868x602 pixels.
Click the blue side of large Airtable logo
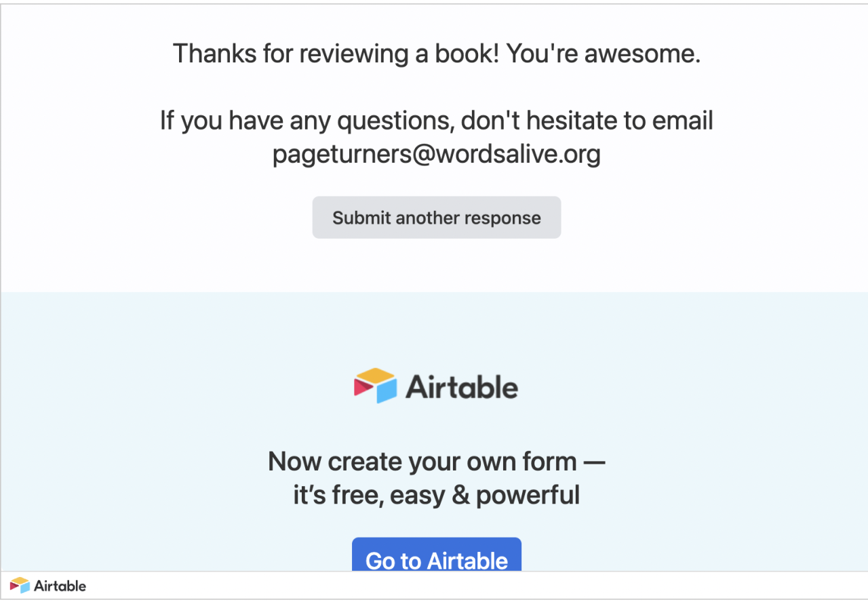386,392
